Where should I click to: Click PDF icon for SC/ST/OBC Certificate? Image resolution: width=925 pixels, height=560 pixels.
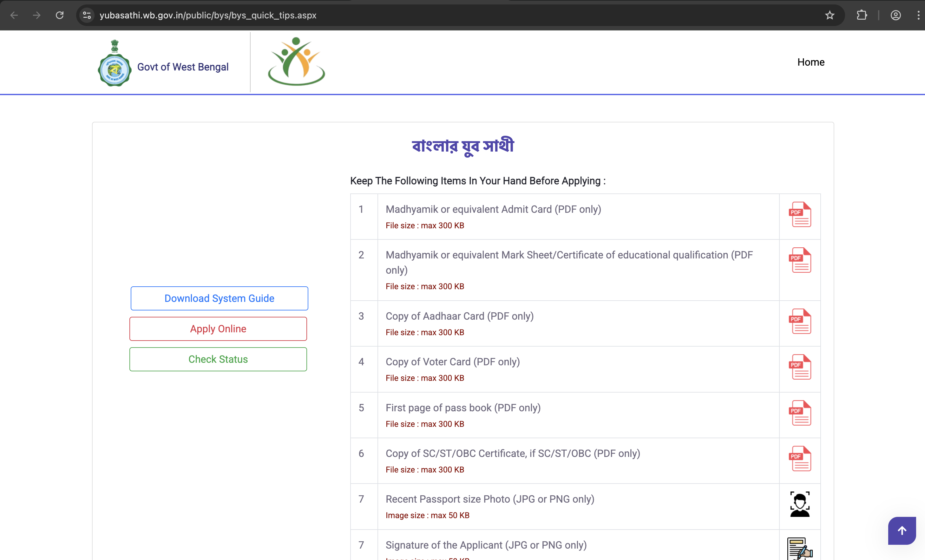[800, 459]
